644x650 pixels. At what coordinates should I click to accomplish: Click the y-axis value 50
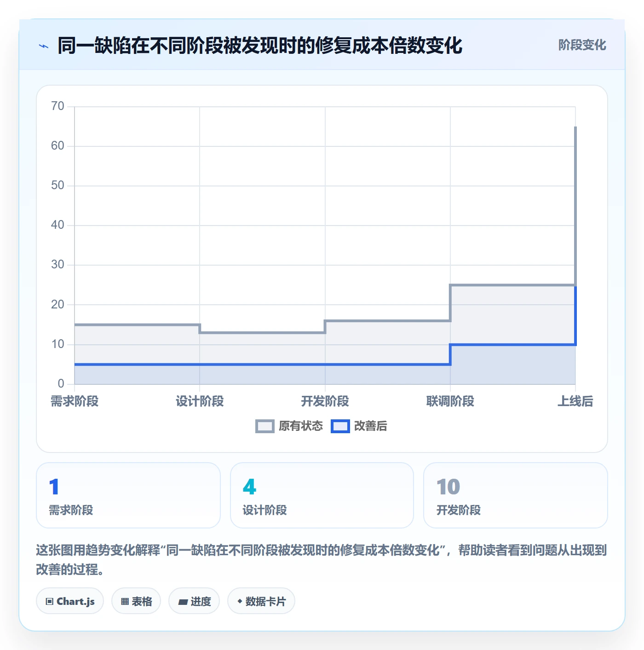pos(57,186)
